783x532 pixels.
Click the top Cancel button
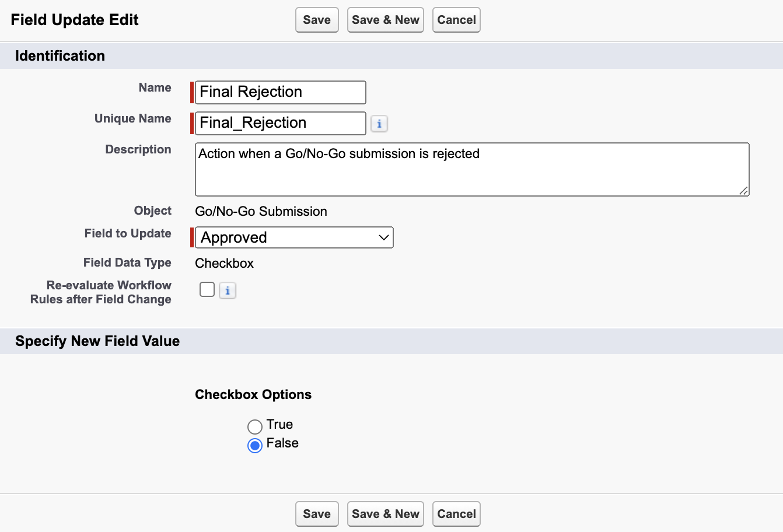click(456, 20)
